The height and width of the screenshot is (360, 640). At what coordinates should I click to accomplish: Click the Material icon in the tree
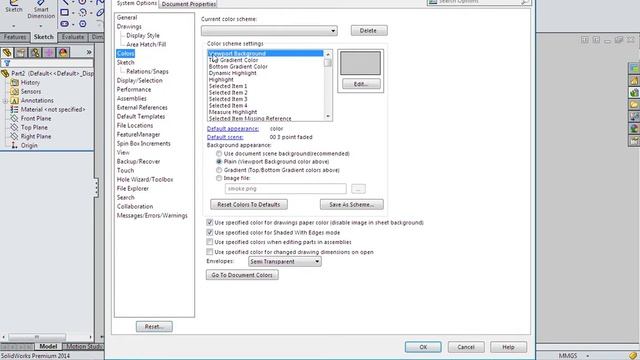pos(14,109)
